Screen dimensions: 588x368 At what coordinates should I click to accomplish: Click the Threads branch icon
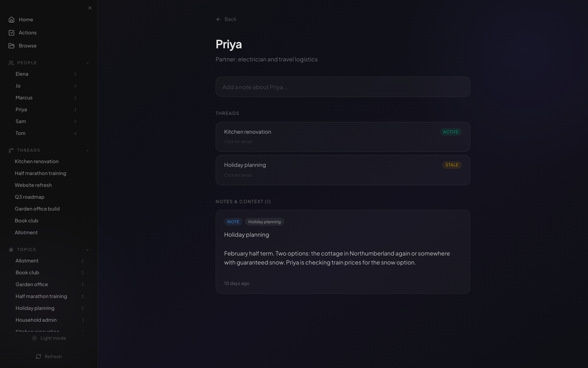[x=11, y=150]
